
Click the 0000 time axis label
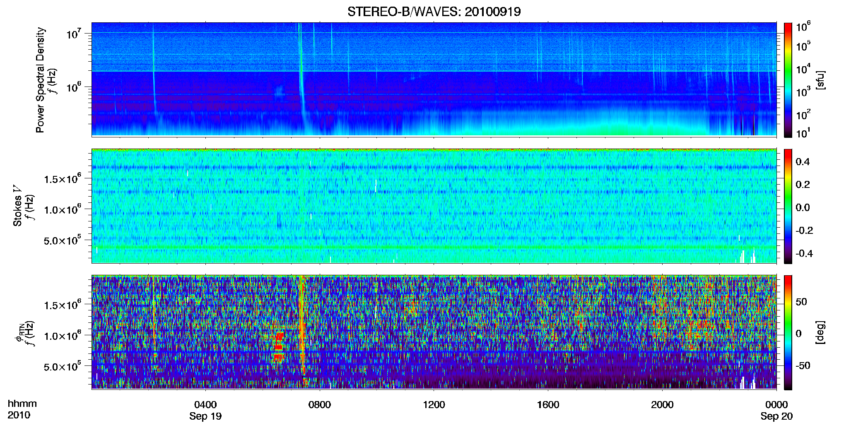776,404
